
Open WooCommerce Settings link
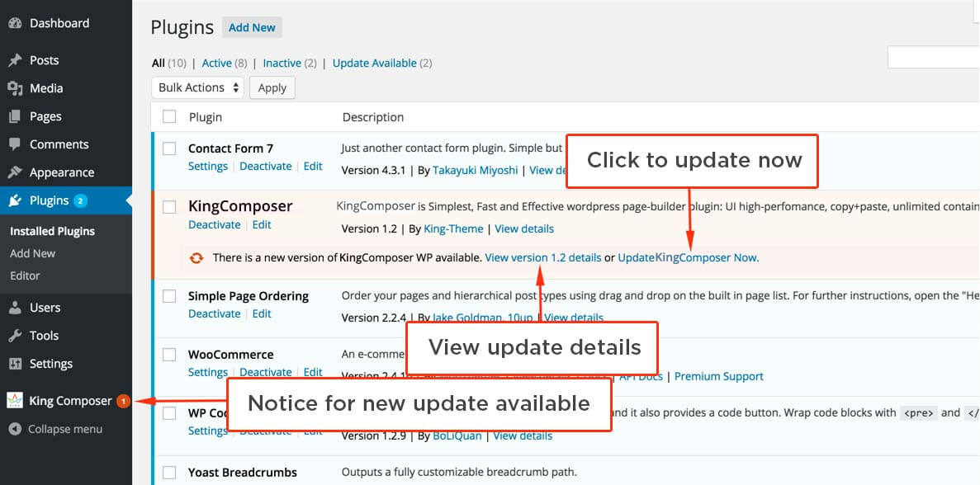[x=208, y=372]
